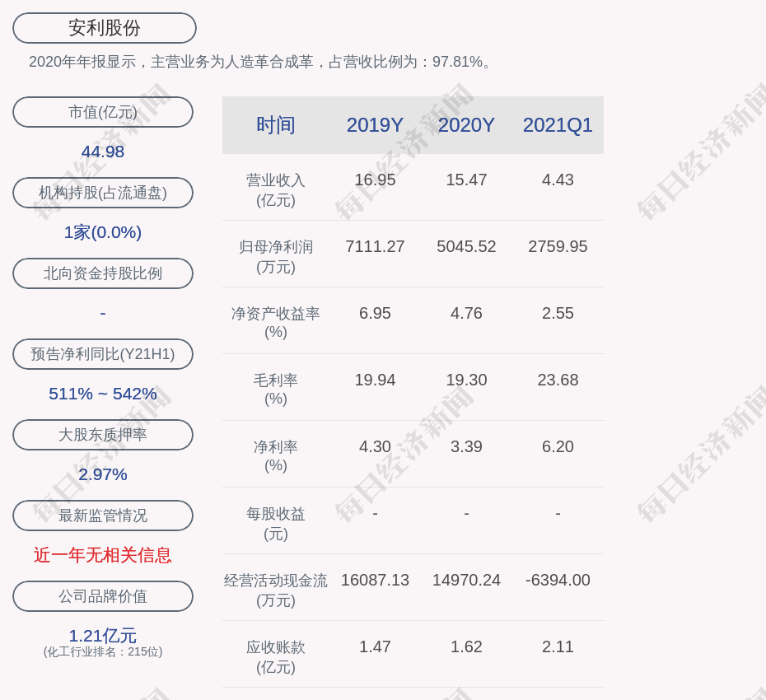Image resolution: width=766 pixels, height=700 pixels.
Task: Click the 预告净利同比(Y21H1) pill
Action: (103, 353)
